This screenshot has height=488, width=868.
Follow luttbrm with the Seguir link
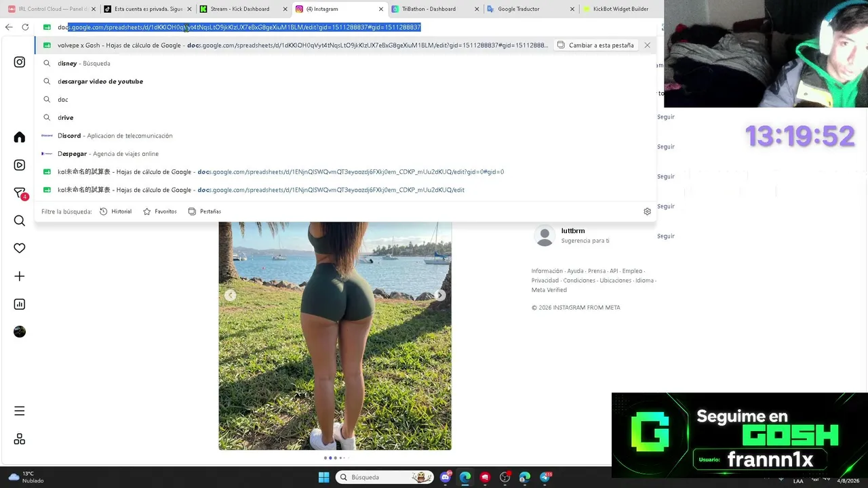666,236
